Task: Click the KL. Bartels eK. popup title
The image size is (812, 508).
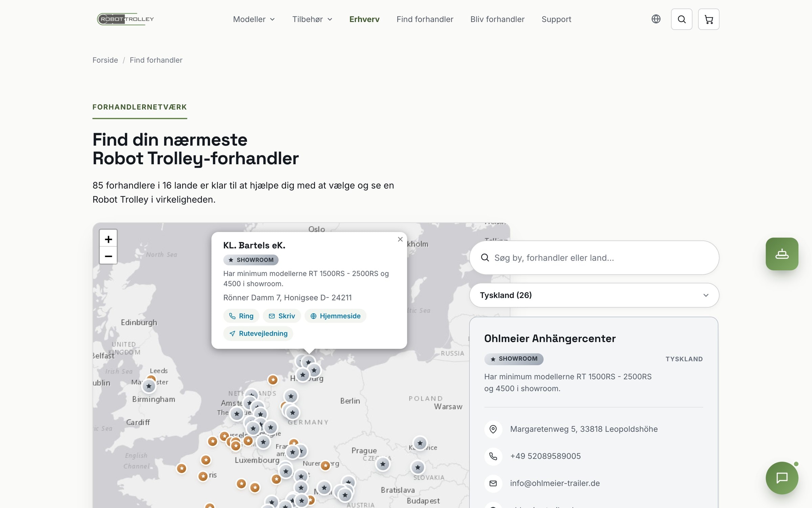Action: [x=254, y=245]
